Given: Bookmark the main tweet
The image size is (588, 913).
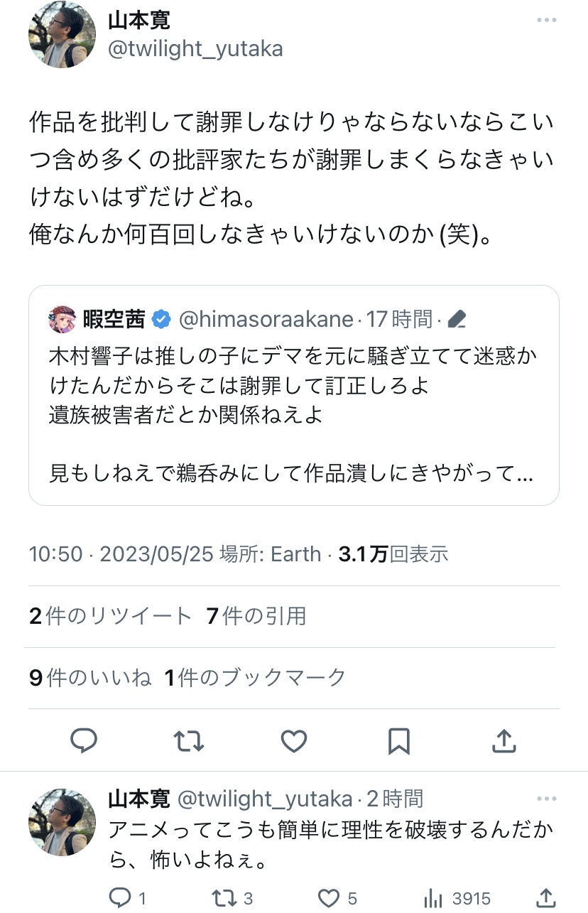Looking at the screenshot, I should tap(399, 741).
